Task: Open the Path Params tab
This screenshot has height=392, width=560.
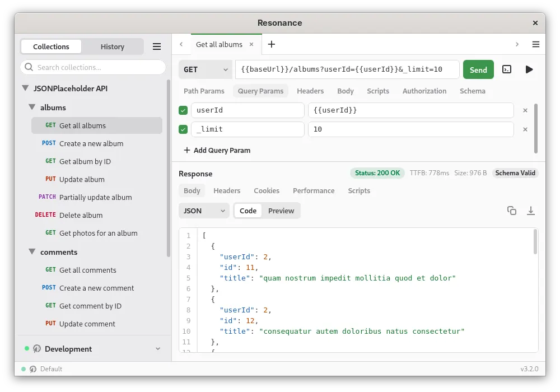Action: pyautogui.click(x=204, y=91)
